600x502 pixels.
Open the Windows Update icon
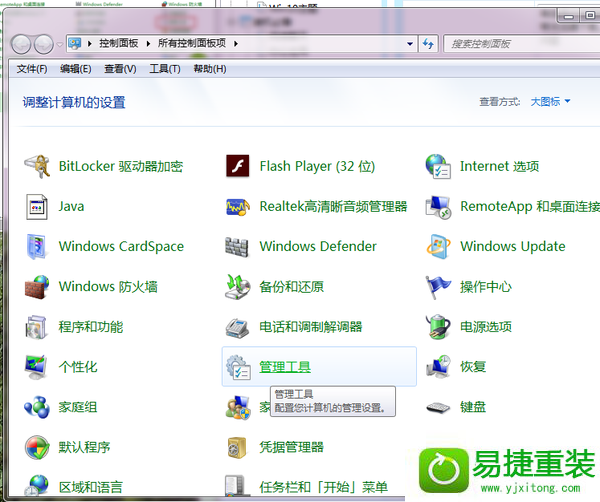439,247
